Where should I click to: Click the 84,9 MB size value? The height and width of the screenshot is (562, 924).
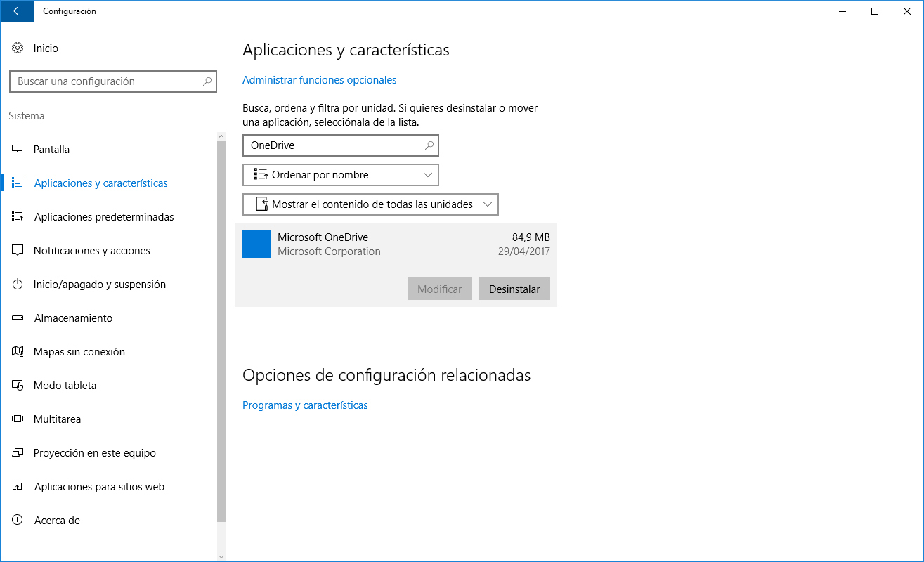531,237
